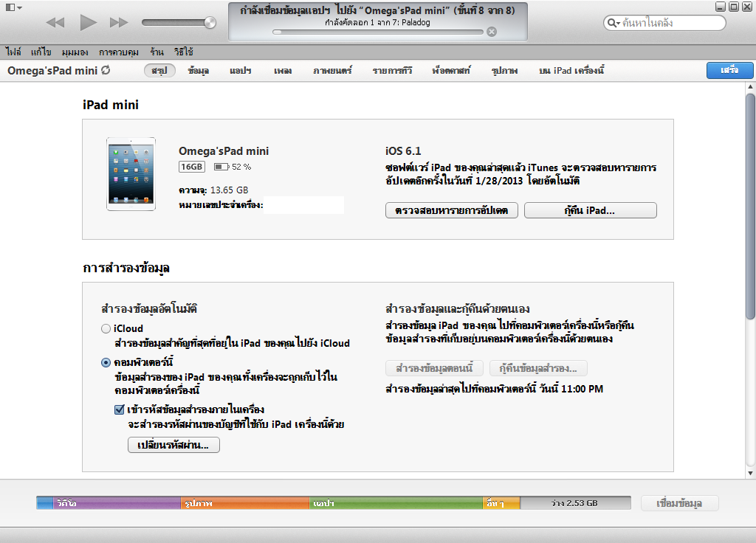Click the iOS 6.1 version text
756x543 pixels.
403,151
